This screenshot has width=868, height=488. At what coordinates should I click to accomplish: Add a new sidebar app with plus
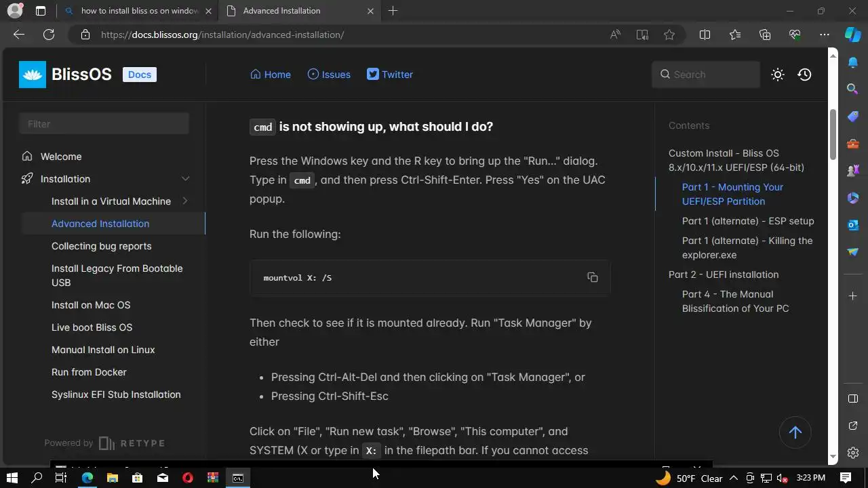pos(853,296)
